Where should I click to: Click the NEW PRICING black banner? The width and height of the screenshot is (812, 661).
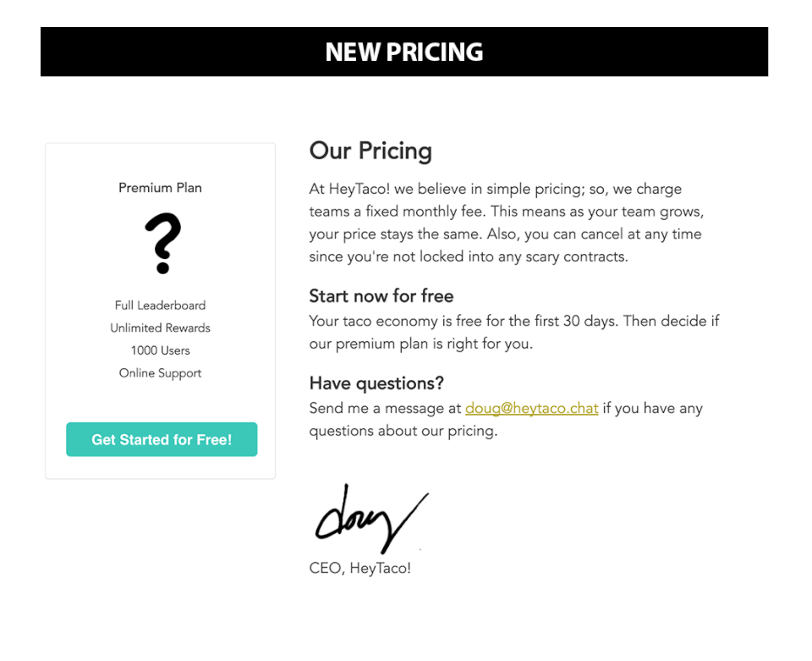coord(404,52)
